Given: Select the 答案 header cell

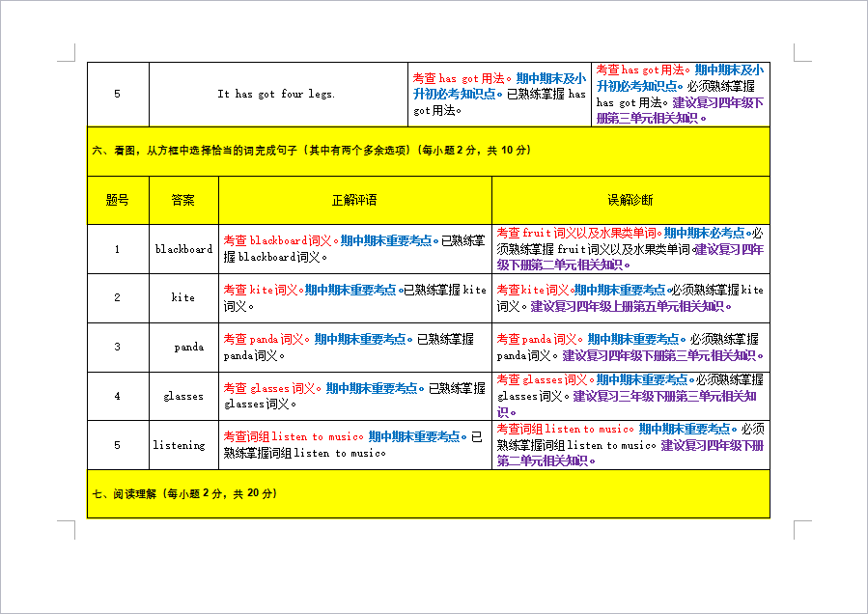Looking at the screenshot, I should tap(182, 200).
